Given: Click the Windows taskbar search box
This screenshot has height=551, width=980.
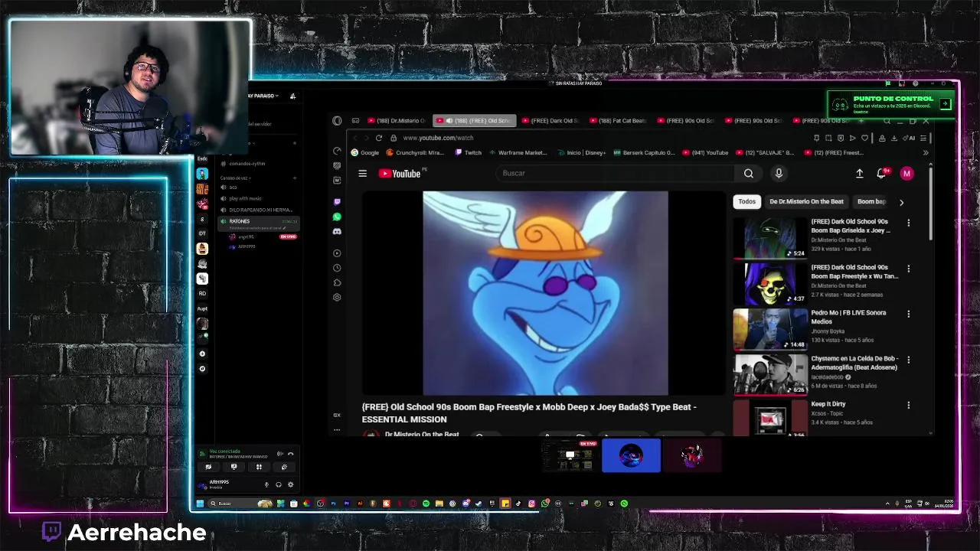Looking at the screenshot, I should [239, 504].
